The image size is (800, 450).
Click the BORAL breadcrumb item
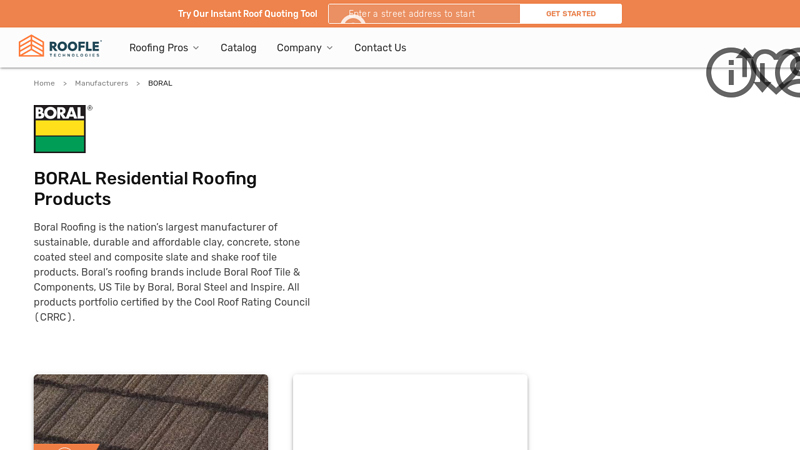(x=160, y=83)
